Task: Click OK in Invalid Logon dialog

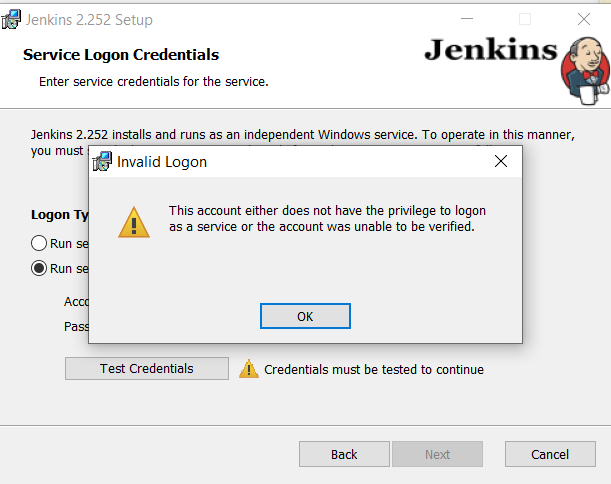Action: (x=305, y=316)
